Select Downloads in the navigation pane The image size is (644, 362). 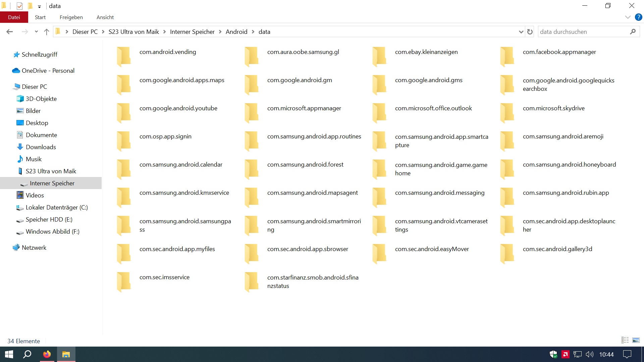(41, 147)
